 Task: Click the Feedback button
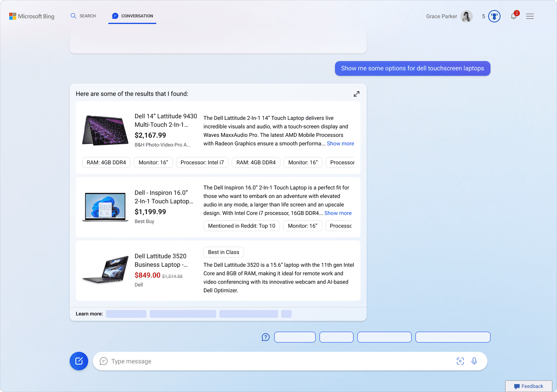pos(528,386)
